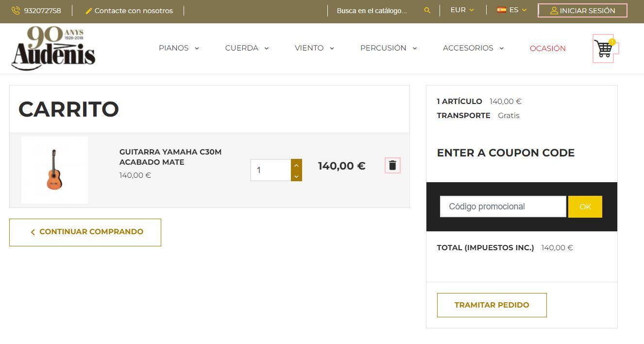Click the phone number 932072758
Image resolution: width=644 pixels, height=344 pixels.
click(x=42, y=11)
